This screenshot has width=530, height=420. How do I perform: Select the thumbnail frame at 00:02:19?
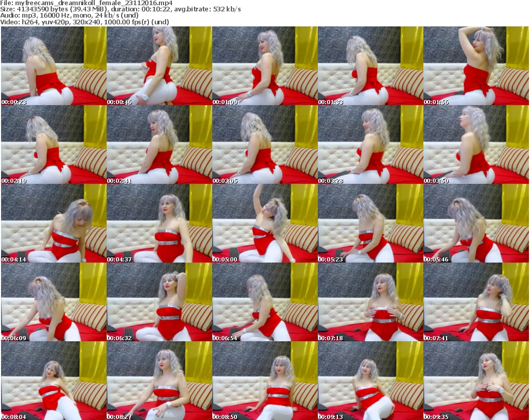click(x=54, y=144)
